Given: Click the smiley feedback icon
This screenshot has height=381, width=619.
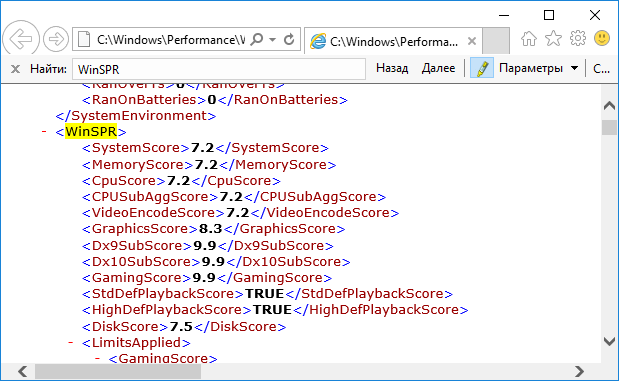Looking at the screenshot, I should pyautogui.click(x=602, y=38).
